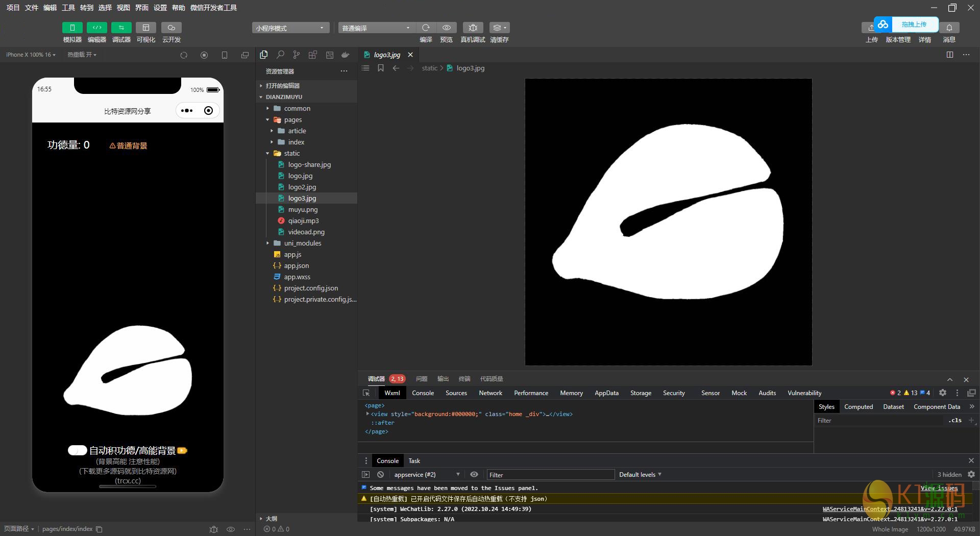Click the View issues link

tap(939, 488)
